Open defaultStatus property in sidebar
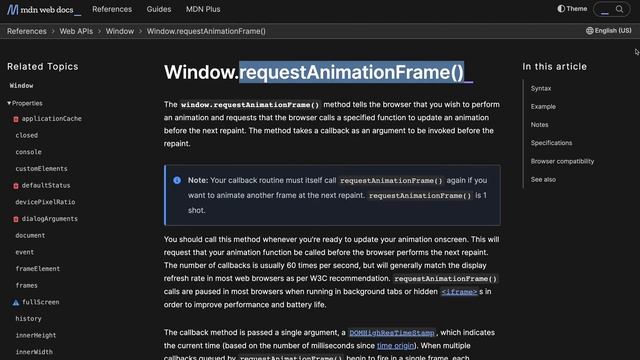Image resolution: width=640 pixels, height=360 pixels. (x=46, y=185)
